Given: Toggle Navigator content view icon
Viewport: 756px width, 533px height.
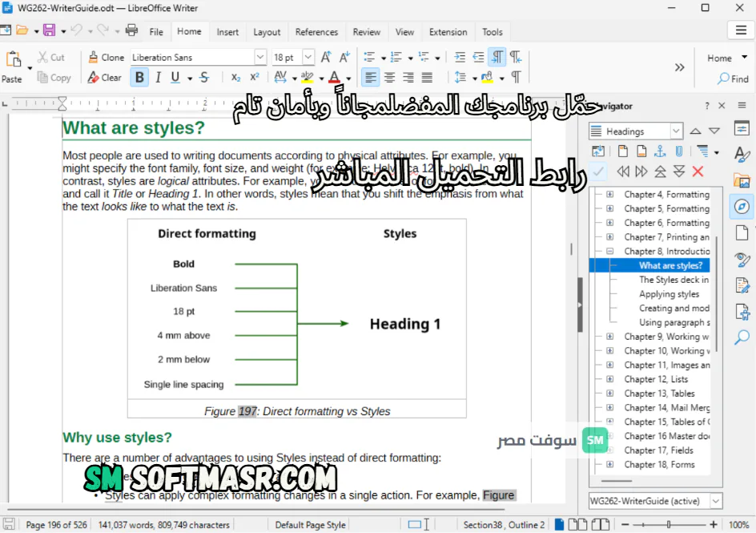Looking at the screenshot, I should coord(598,151).
